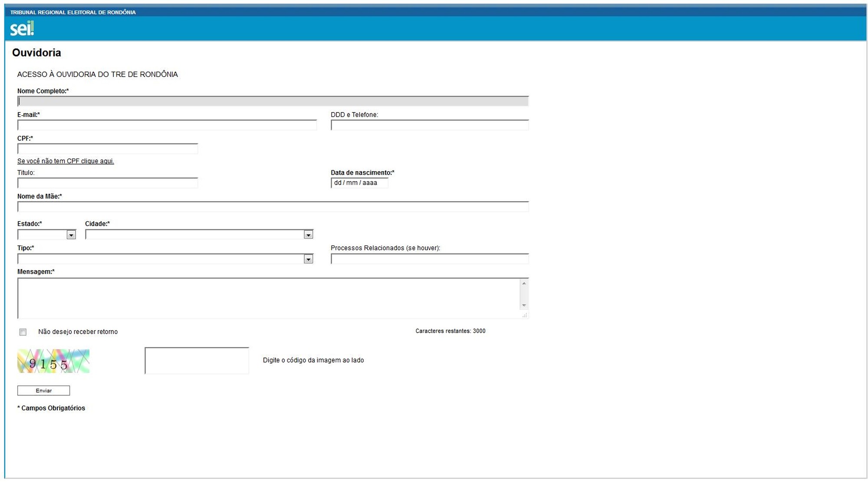Open the Tipo dropdown
This screenshot has height=483, width=868.
165,259
